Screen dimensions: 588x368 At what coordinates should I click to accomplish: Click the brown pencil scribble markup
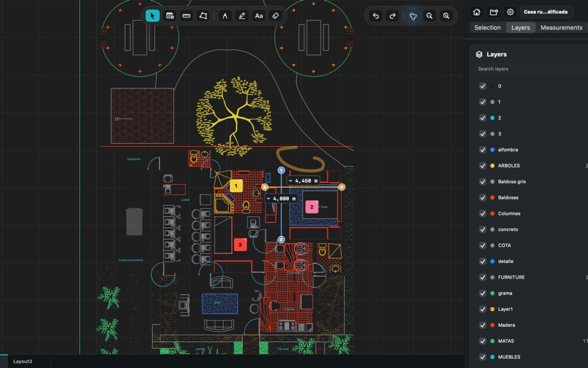tap(300, 159)
